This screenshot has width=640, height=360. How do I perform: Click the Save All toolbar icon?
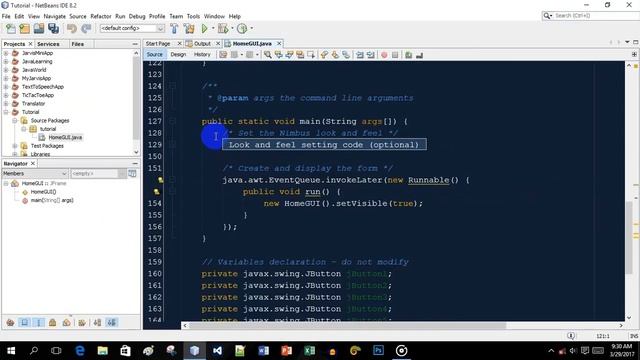point(53,29)
